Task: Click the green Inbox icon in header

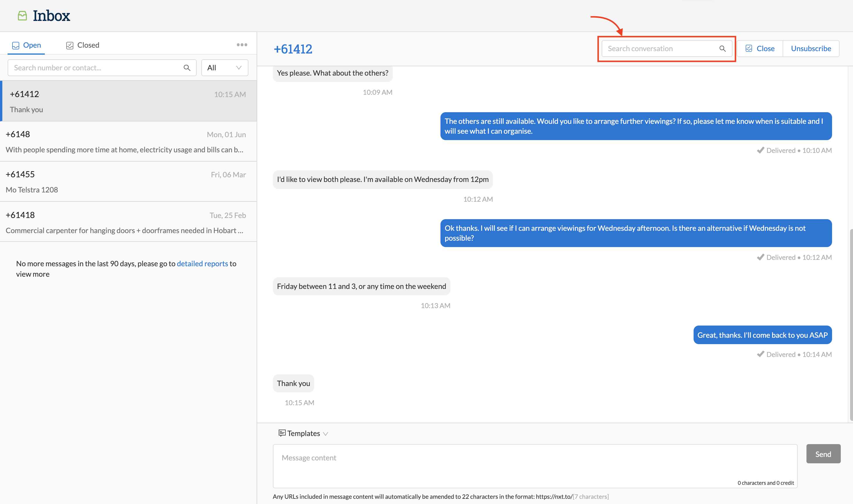Action: tap(22, 16)
